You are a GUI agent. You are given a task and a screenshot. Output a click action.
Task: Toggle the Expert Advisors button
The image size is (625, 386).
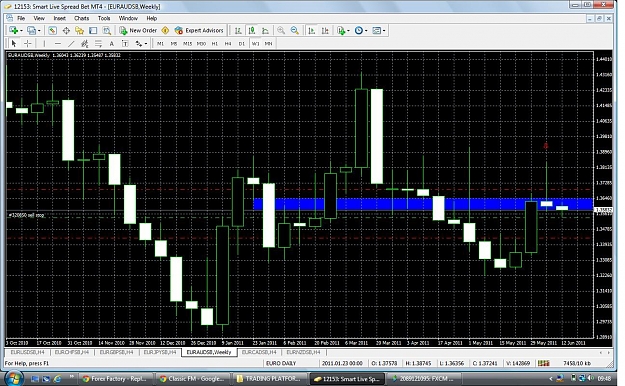pos(199,30)
